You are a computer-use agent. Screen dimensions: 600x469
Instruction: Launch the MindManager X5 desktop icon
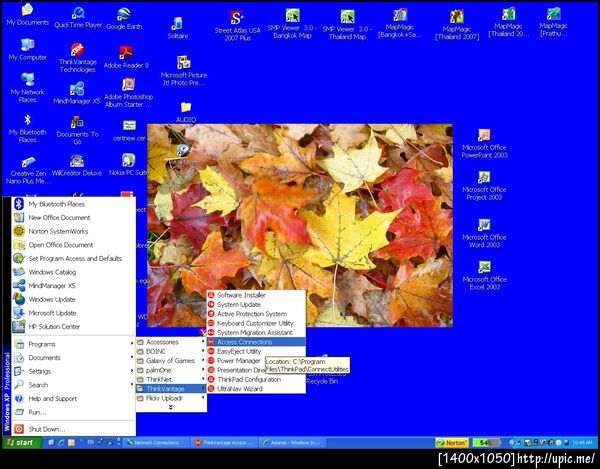point(77,93)
